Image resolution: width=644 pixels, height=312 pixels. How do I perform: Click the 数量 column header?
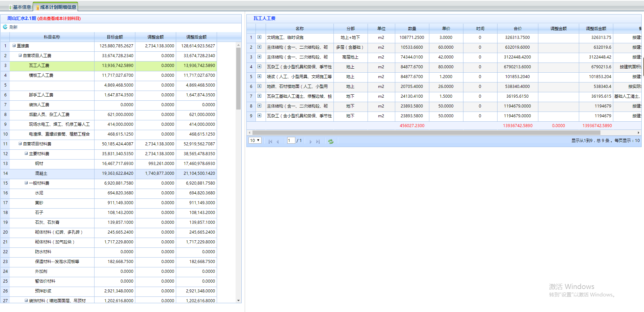pos(412,29)
